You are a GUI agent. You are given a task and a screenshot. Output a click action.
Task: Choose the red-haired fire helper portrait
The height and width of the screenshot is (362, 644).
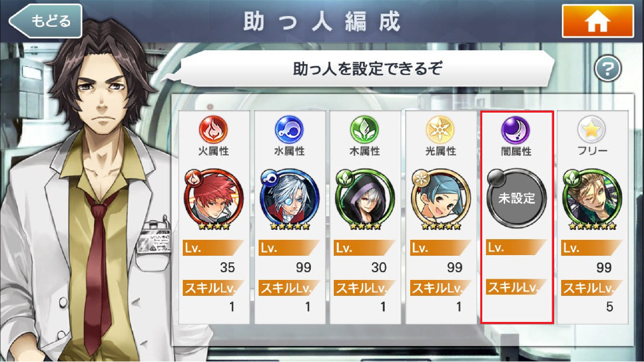point(213,199)
